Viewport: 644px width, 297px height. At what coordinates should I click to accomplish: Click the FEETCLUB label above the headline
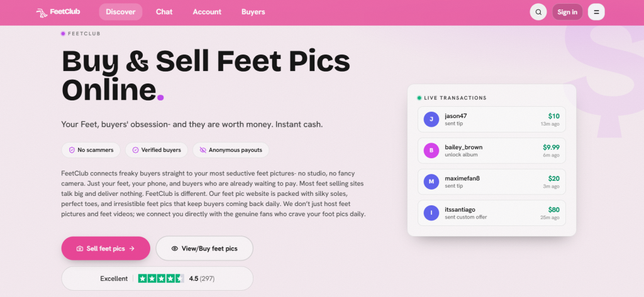click(x=84, y=34)
